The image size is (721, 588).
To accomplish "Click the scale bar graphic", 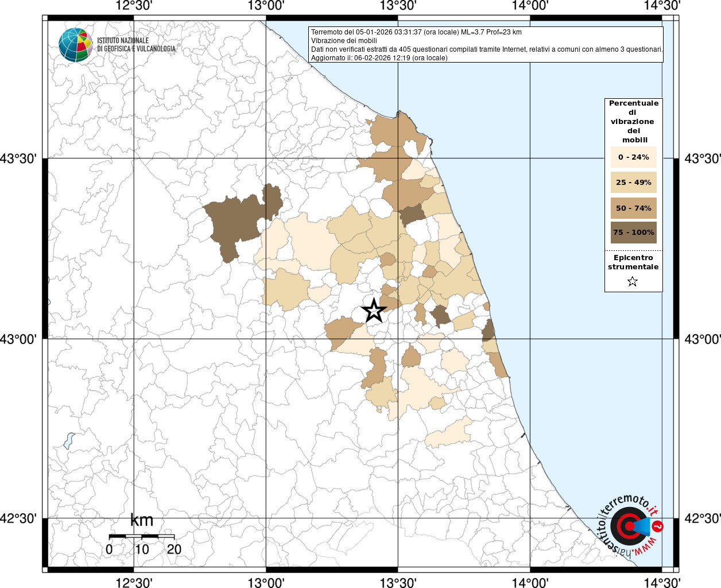I will tap(142, 536).
